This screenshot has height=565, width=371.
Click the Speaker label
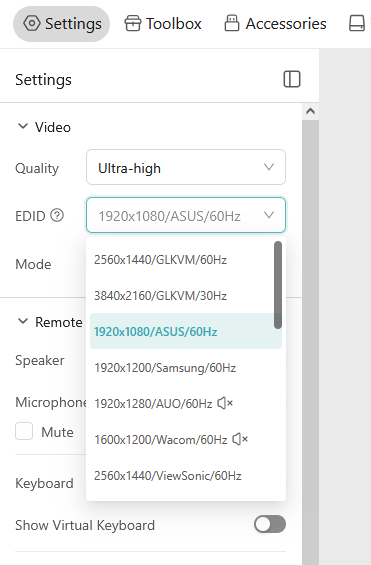coord(40,360)
